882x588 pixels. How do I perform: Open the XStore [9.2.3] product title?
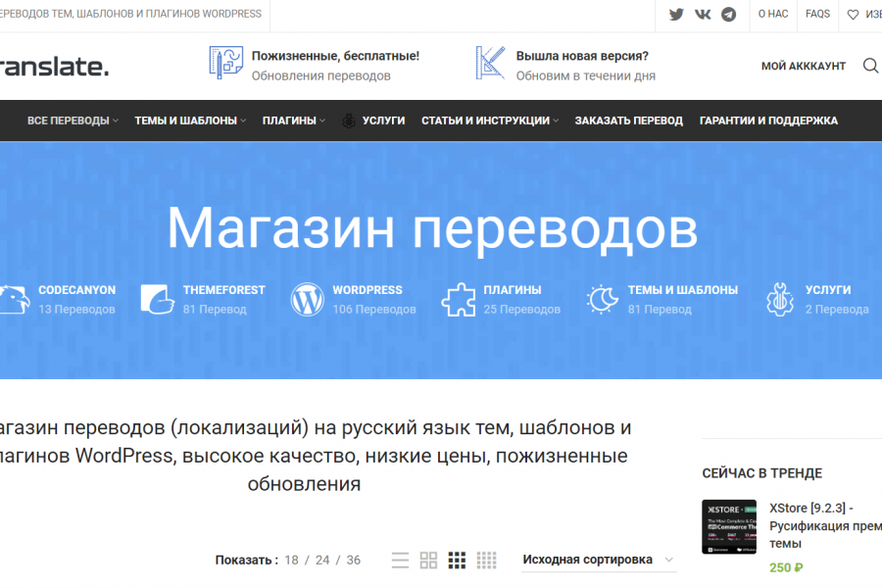pyautogui.click(x=825, y=525)
